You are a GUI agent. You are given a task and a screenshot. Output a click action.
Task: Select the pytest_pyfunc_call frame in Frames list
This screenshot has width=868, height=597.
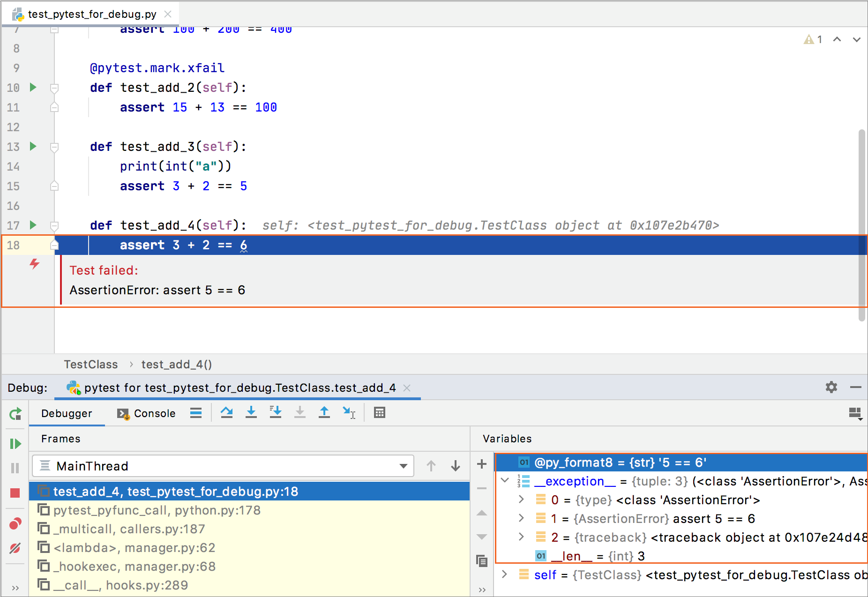pos(157,510)
